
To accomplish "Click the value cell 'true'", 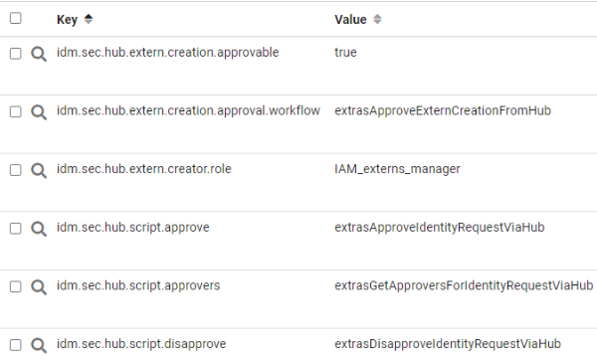I will [x=345, y=53].
